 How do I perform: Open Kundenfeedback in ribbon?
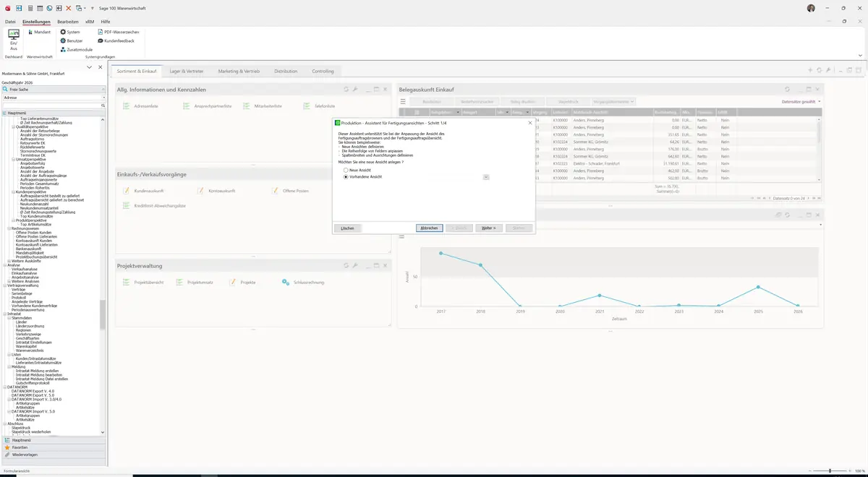click(x=116, y=40)
